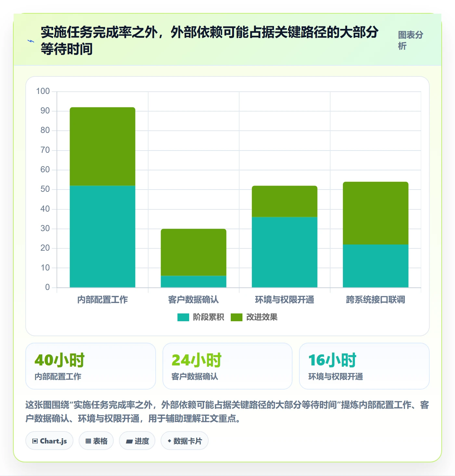Click the 图表分析 label in the header
Viewport: 455px width, 476px height.
410,40
